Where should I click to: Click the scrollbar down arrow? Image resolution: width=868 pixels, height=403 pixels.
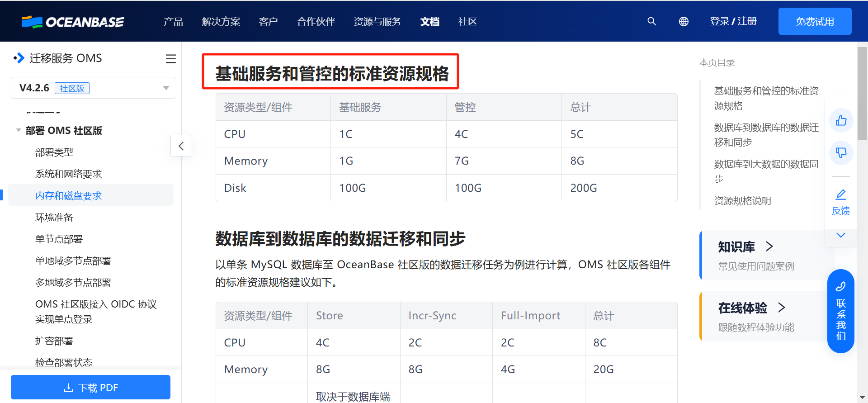point(863,398)
